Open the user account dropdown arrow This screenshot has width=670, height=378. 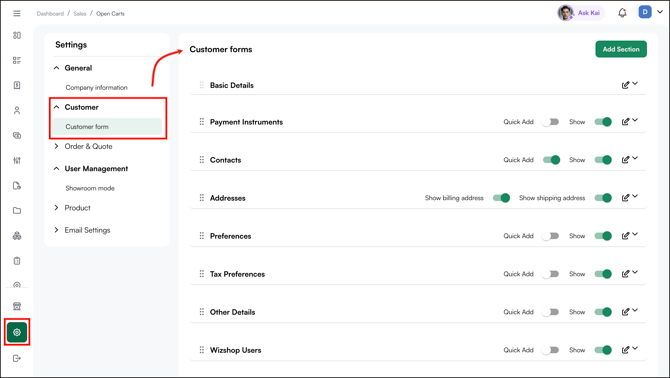660,12
